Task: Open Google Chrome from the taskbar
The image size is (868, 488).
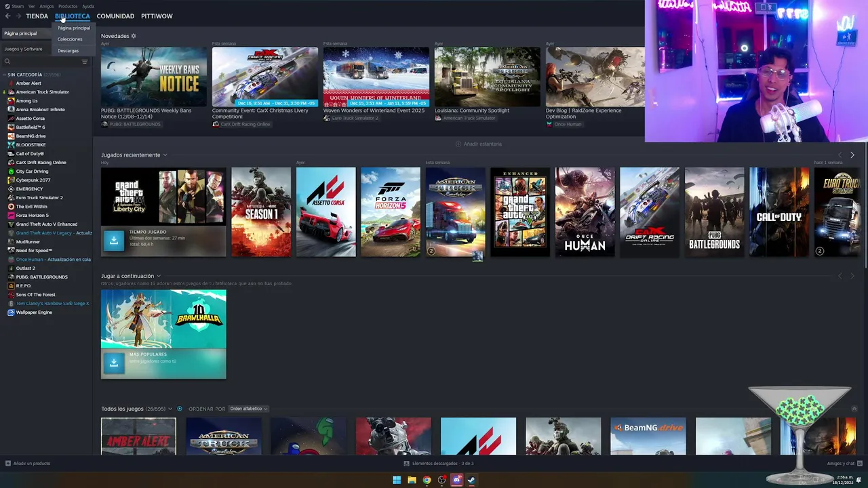Action: 427,480
